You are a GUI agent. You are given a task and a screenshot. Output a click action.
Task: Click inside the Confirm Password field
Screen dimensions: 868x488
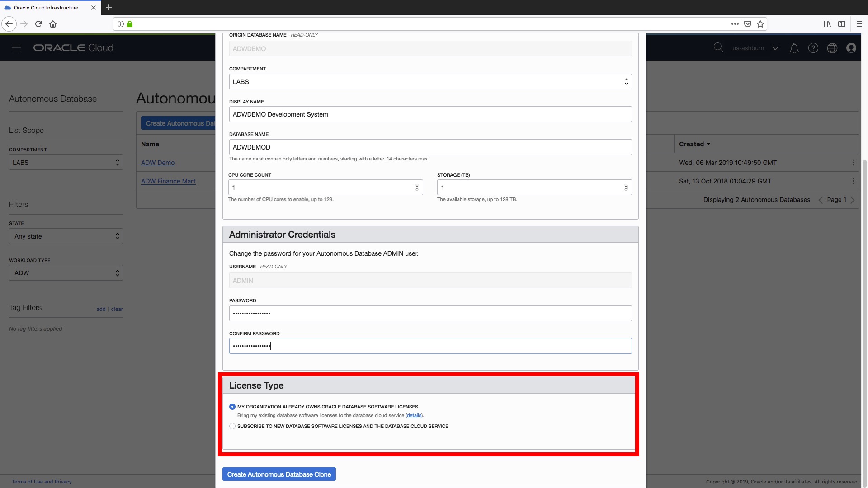click(x=429, y=346)
